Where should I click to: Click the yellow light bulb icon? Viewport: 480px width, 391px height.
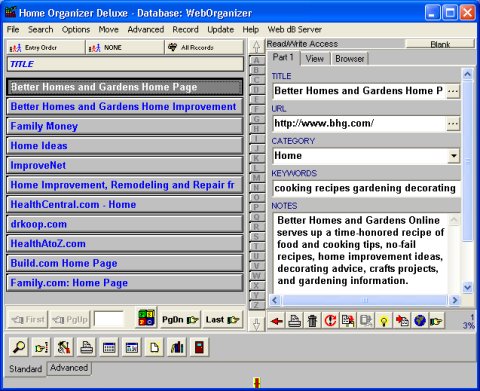click(384, 321)
